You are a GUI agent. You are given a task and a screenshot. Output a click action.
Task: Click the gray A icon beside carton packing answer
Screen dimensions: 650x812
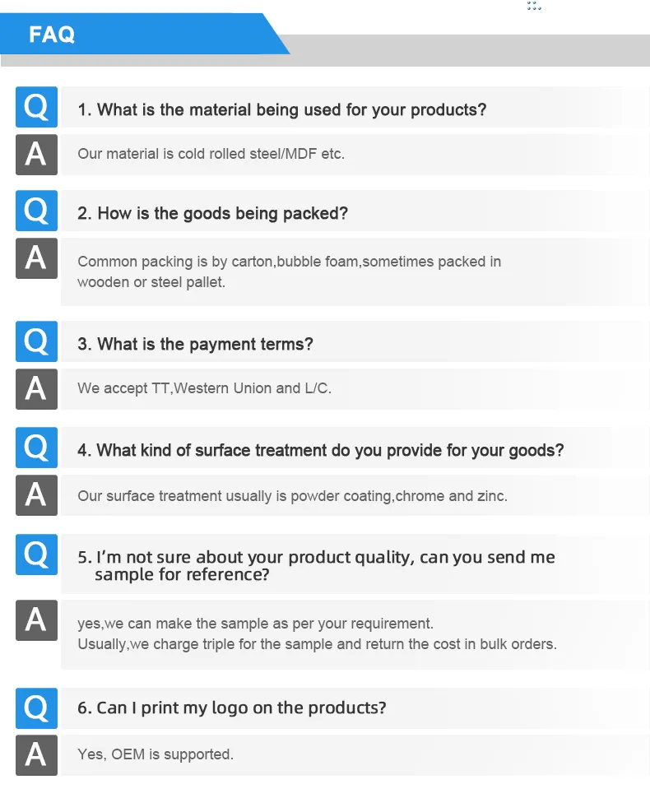pos(36,258)
